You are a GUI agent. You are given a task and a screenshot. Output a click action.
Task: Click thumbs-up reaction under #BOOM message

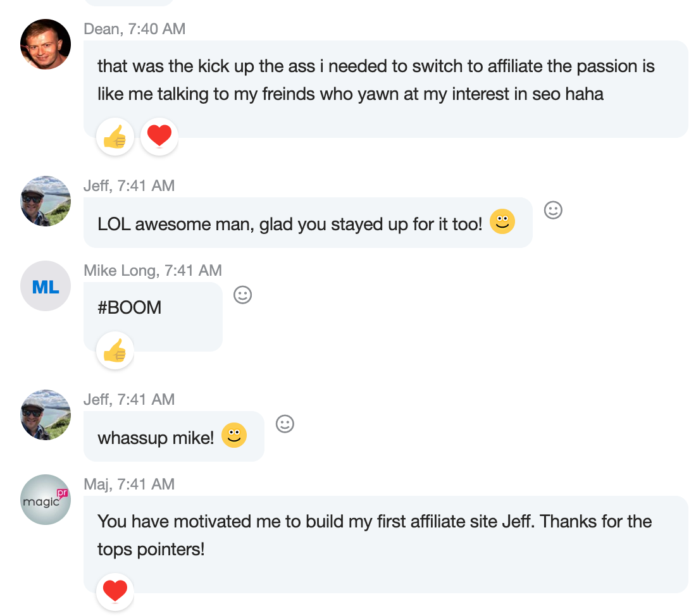coord(115,350)
